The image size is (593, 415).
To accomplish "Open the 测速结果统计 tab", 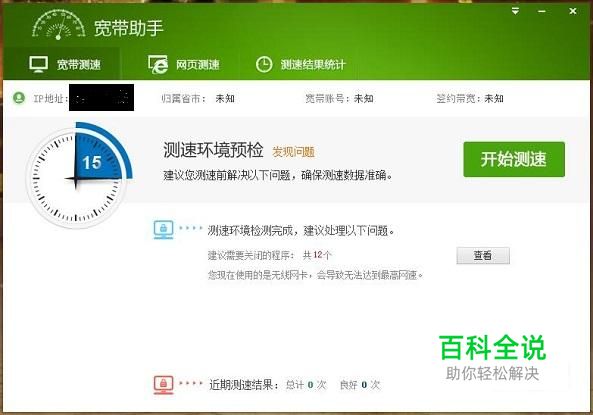I will pyautogui.click(x=300, y=65).
